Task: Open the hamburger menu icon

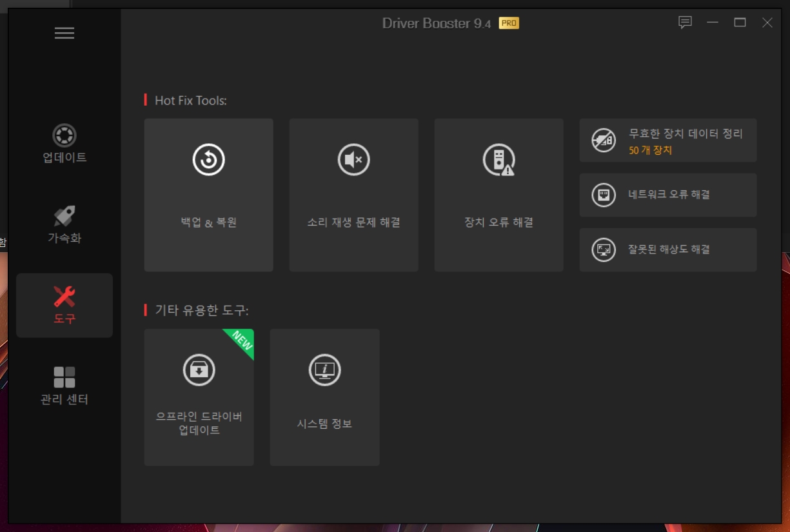Action: click(64, 34)
